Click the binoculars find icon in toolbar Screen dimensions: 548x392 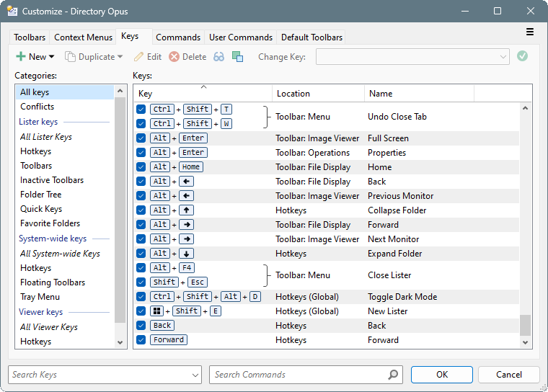(x=218, y=57)
